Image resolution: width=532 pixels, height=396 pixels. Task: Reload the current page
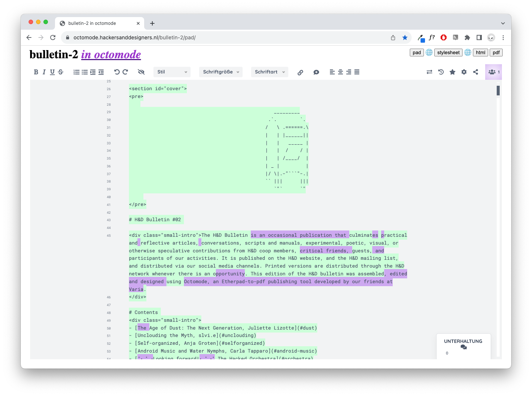tap(53, 37)
